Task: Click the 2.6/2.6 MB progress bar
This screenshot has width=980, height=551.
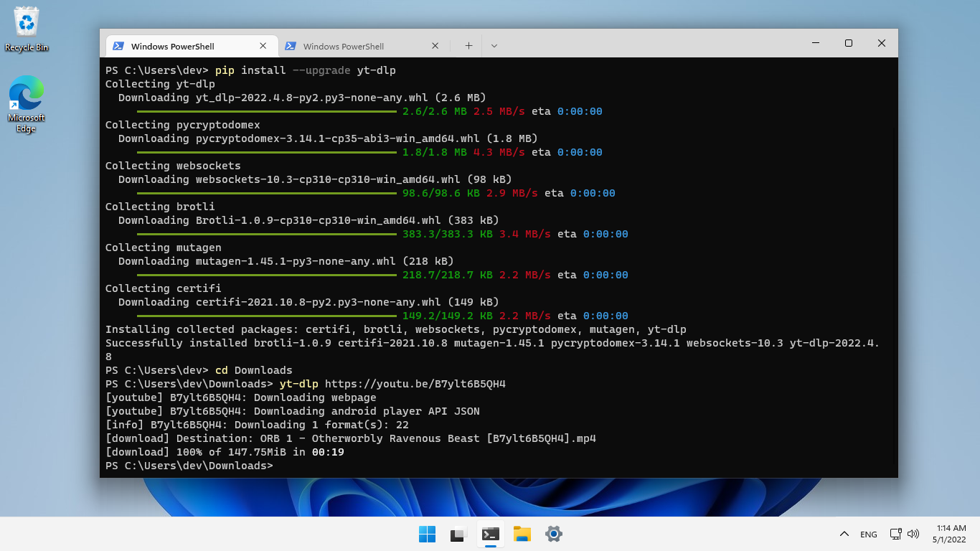Action: pyautogui.click(x=266, y=111)
